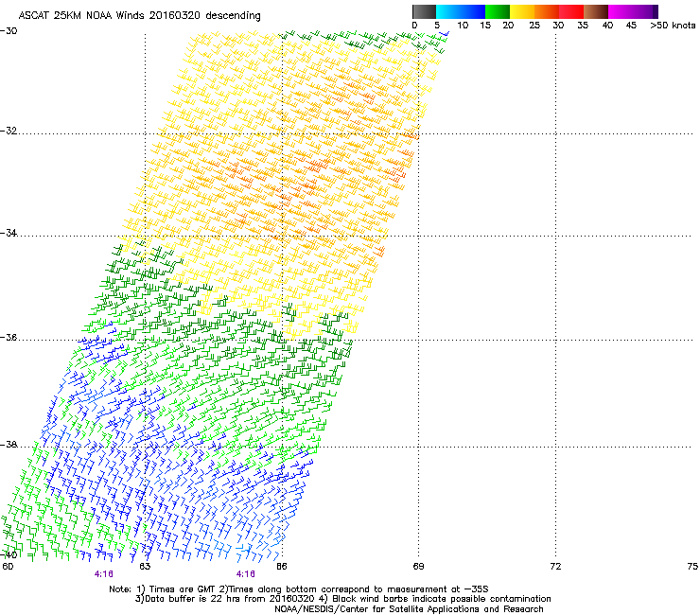This screenshot has height=615, width=700.
Task: Click the legend value '35' under color bar
Action: click(x=583, y=26)
